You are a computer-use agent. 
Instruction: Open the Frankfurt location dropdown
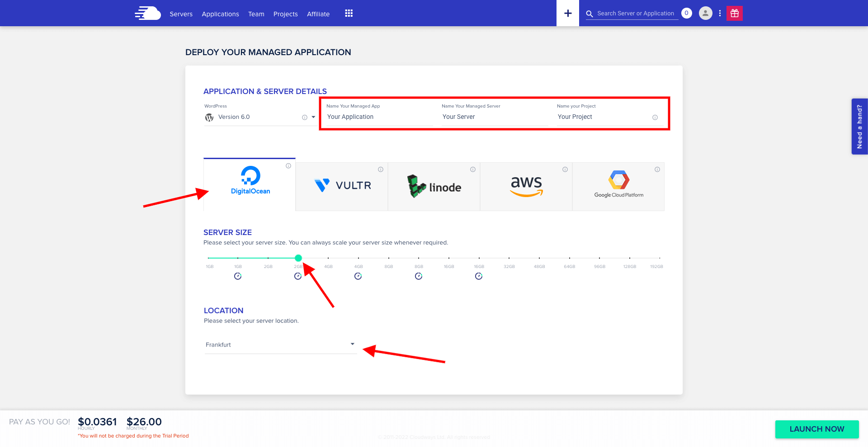[281, 344]
